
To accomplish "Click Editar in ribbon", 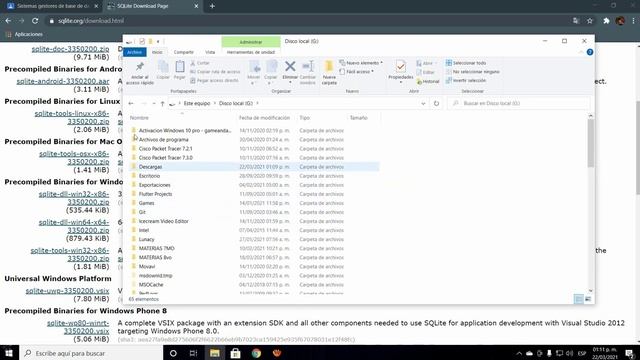I will click(425, 72).
